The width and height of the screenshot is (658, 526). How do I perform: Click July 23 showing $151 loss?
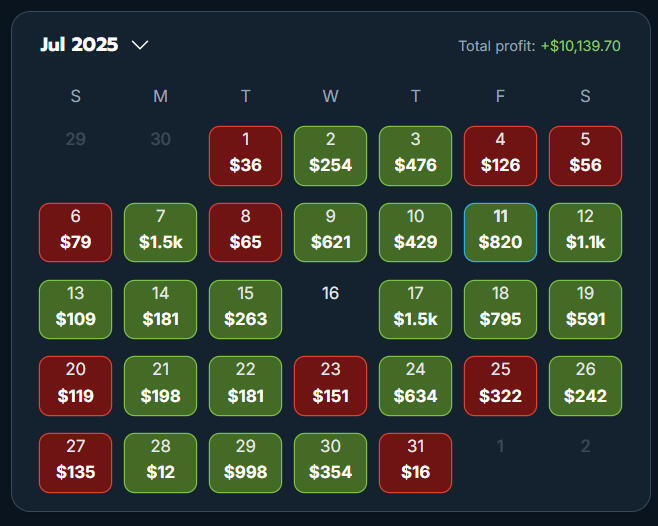click(x=330, y=386)
